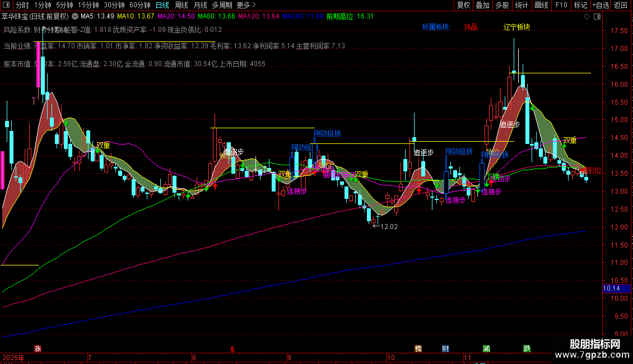Click the 当前业绩 performance text line
Screen dimensions: 633x364
click(x=174, y=46)
